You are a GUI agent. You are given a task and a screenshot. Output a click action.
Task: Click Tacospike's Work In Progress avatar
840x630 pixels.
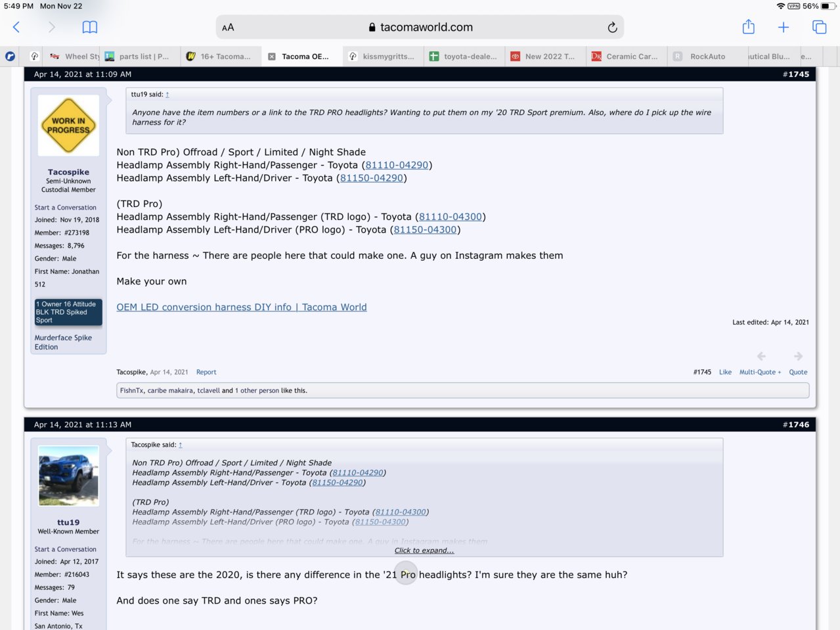[68, 125]
